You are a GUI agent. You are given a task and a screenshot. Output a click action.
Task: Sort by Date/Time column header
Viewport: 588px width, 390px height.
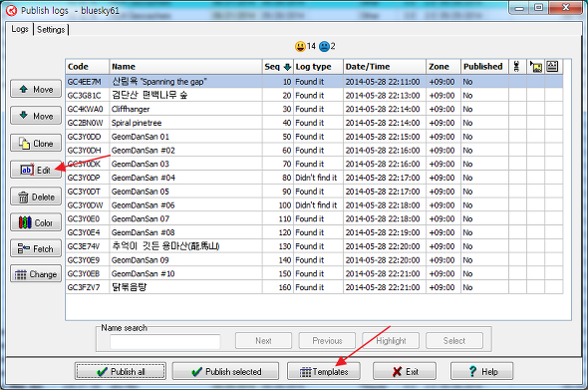385,67
